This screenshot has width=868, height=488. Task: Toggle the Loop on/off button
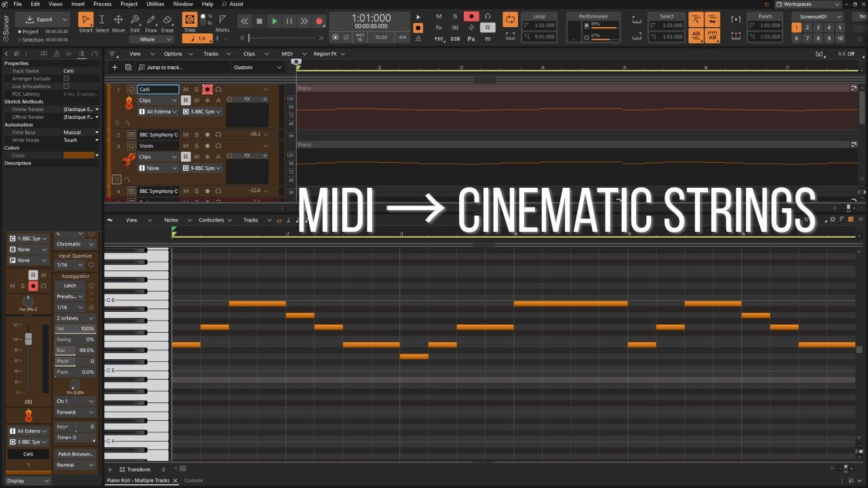tap(510, 19)
